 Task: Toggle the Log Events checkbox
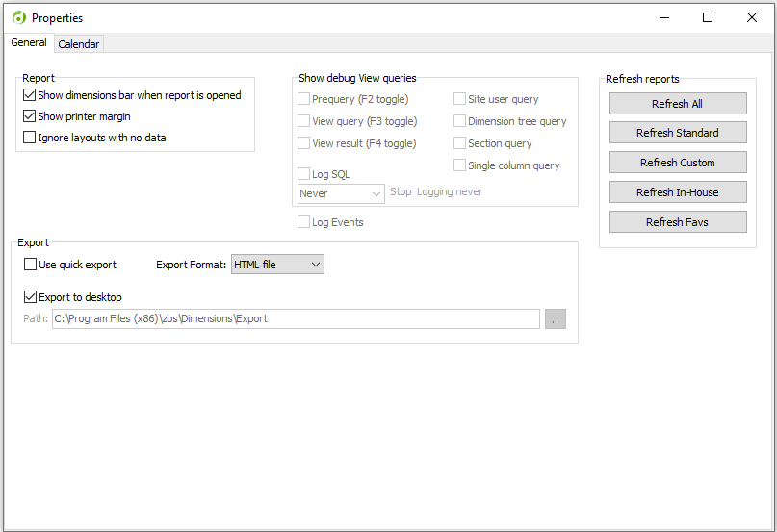pos(304,223)
